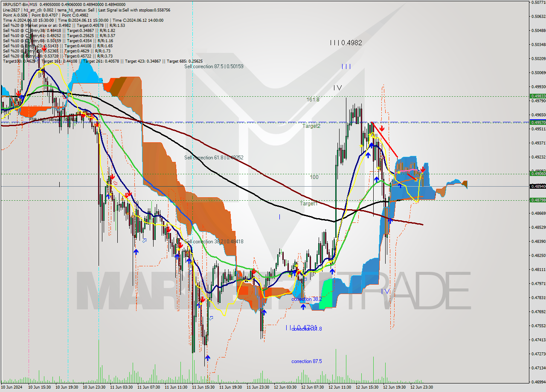Click the blue 'correction 38.2' label
The height and width of the screenshot is (392, 546).
click(307, 299)
